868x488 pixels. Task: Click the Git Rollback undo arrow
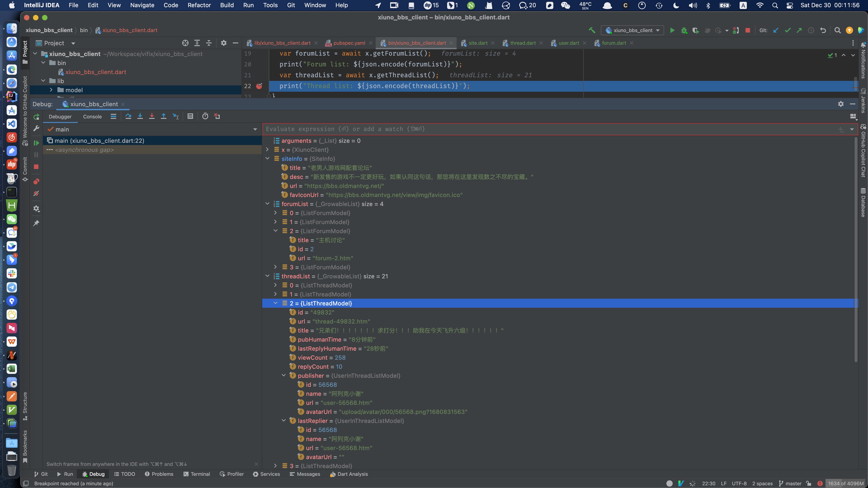pos(823,30)
